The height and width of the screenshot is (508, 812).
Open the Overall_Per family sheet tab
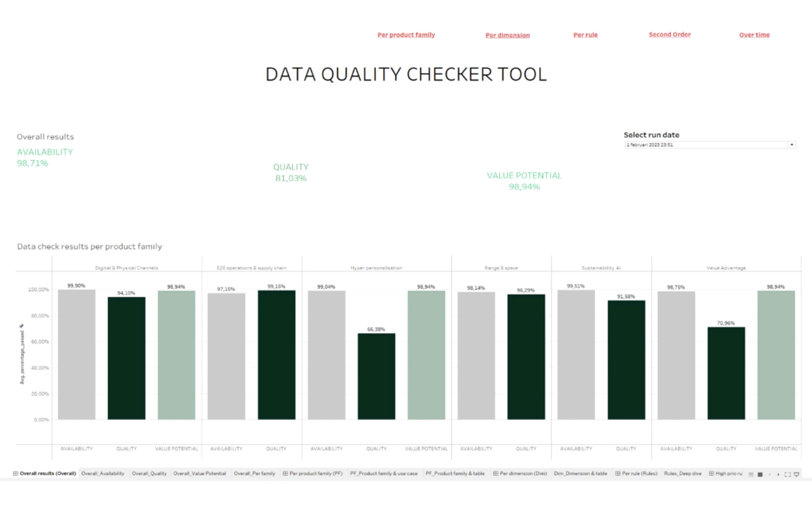click(x=255, y=473)
